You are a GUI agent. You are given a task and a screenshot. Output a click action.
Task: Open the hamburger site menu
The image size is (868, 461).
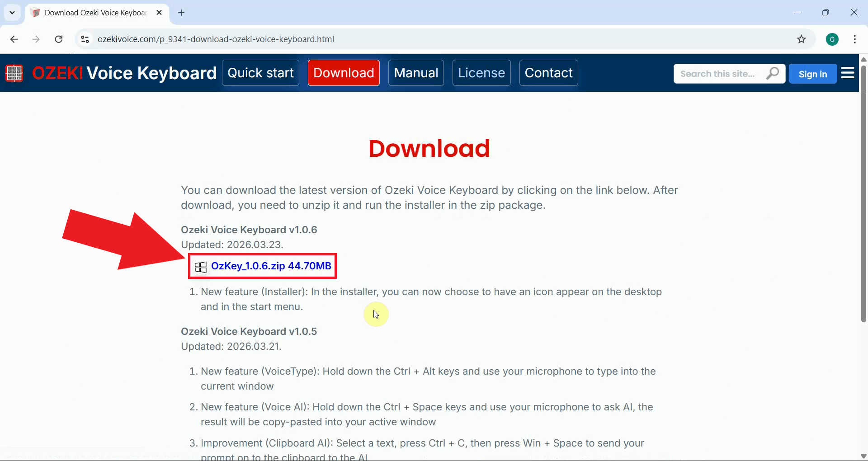pos(848,73)
